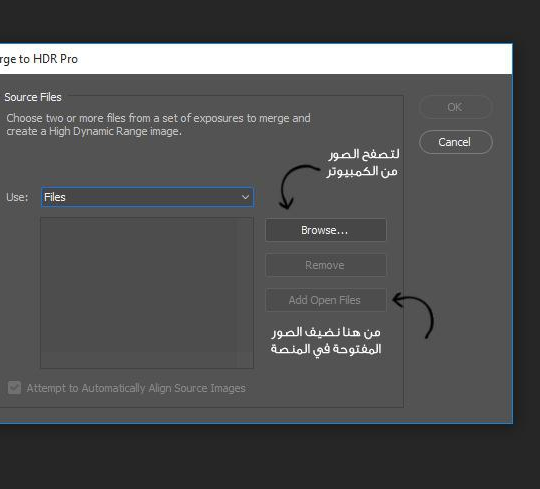
Task: Click the Add Open Files button
Action: coord(325,300)
